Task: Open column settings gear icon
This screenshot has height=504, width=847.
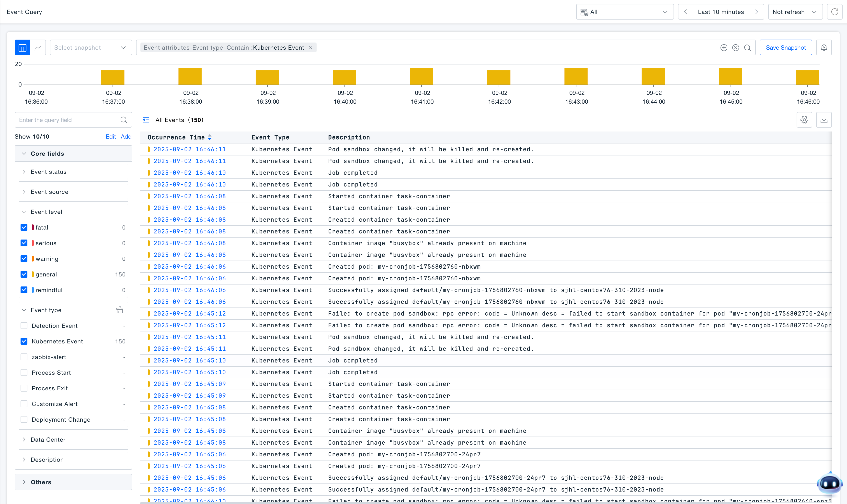Action: pyautogui.click(x=804, y=120)
